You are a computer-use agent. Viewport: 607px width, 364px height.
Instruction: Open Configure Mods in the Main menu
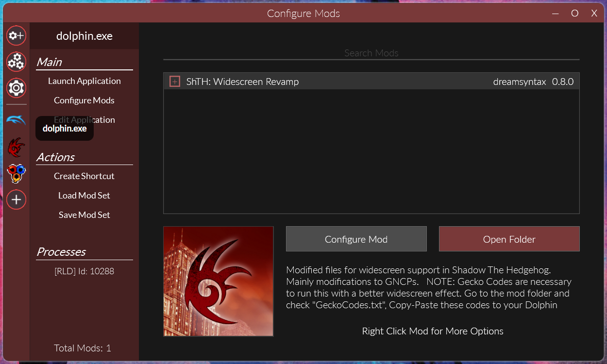pos(84,100)
